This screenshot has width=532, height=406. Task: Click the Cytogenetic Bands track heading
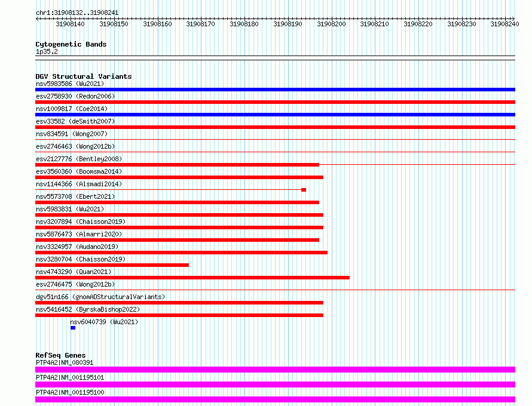coord(71,44)
